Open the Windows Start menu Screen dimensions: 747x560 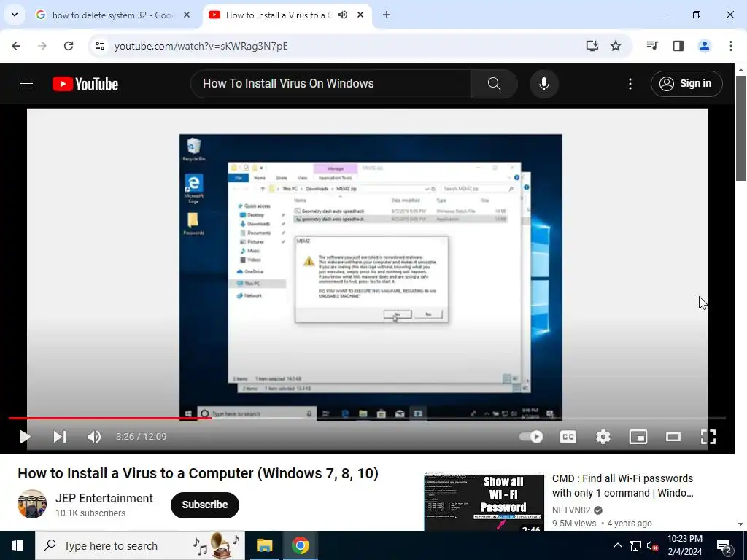(x=18, y=545)
